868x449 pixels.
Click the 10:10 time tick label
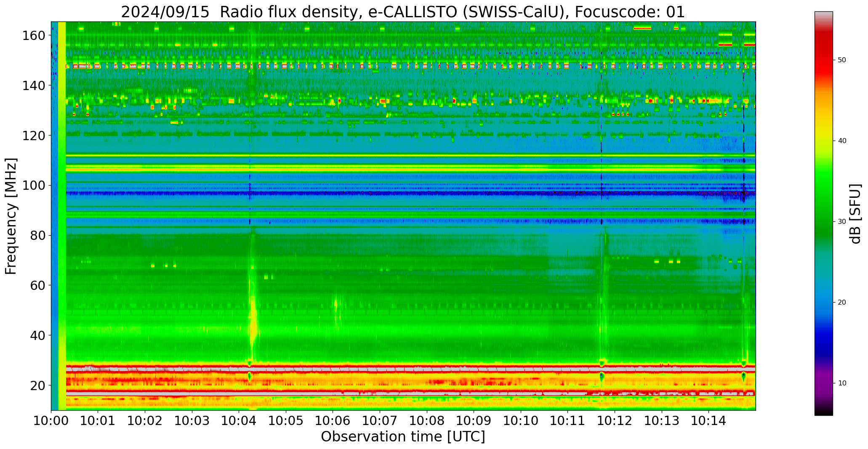click(x=521, y=420)
